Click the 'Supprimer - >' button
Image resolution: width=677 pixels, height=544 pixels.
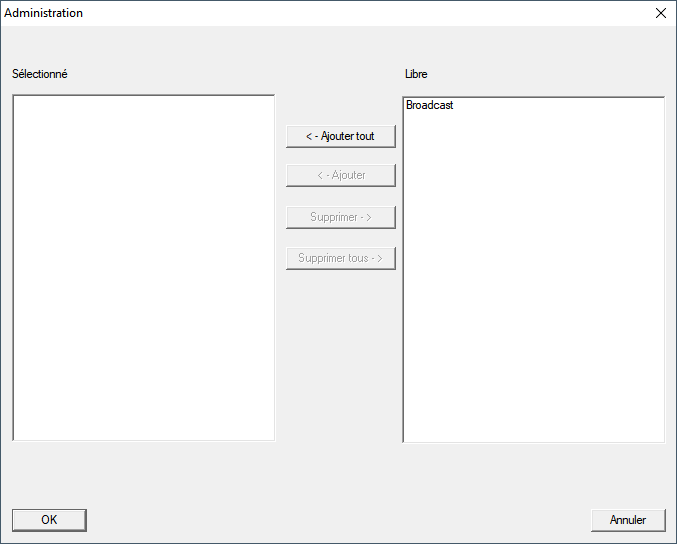(x=340, y=217)
